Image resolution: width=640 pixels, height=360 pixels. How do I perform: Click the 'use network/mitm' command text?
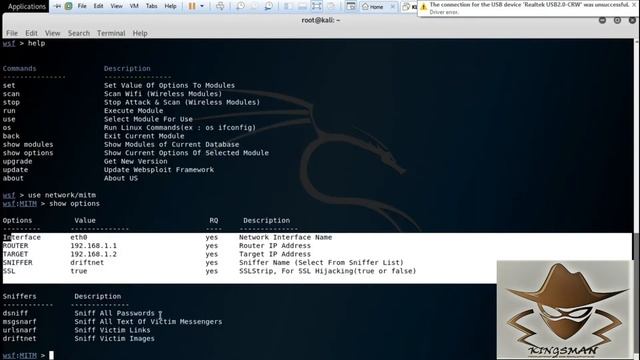tap(62, 195)
